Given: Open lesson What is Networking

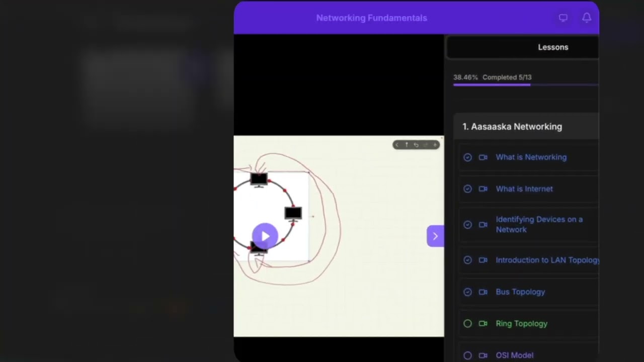Looking at the screenshot, I should (x=531, y=157).
